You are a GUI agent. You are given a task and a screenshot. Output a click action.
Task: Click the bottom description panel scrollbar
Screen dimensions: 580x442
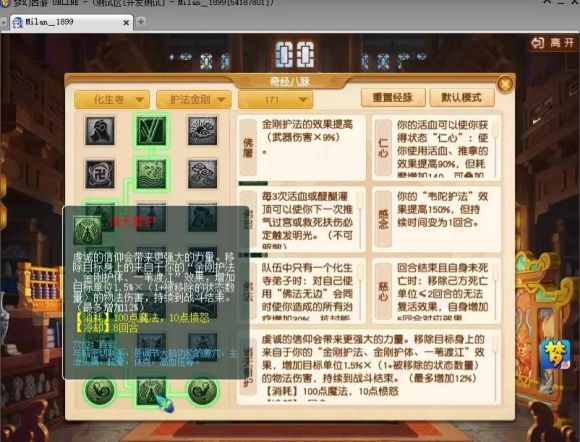click(x=496, y=366)
